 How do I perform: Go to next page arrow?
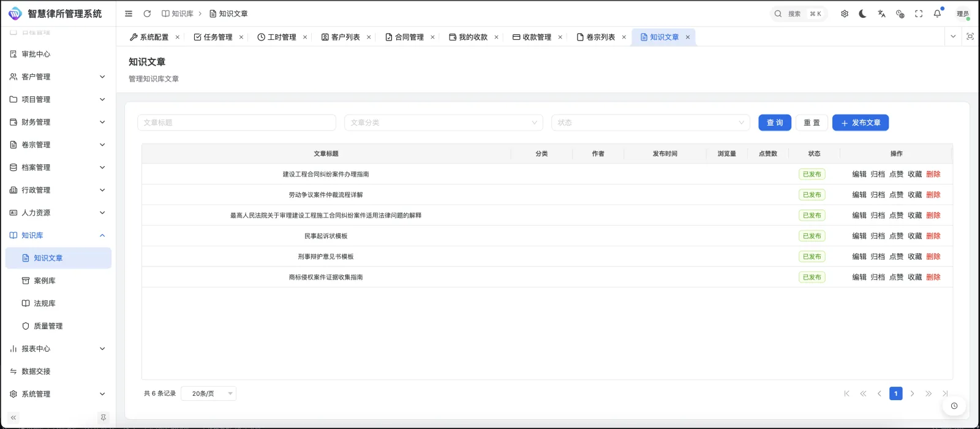912,393
